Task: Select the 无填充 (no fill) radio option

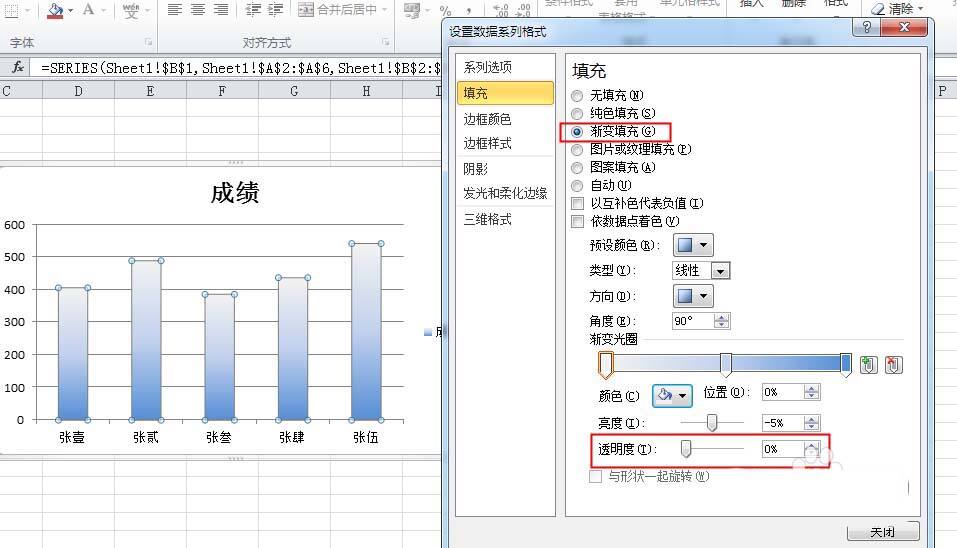Action: pos(577,96)
